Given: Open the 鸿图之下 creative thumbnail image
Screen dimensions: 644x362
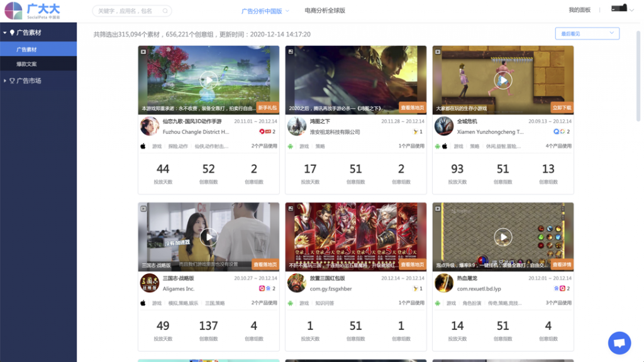Looking at the screenshot, I should point(356,80).
